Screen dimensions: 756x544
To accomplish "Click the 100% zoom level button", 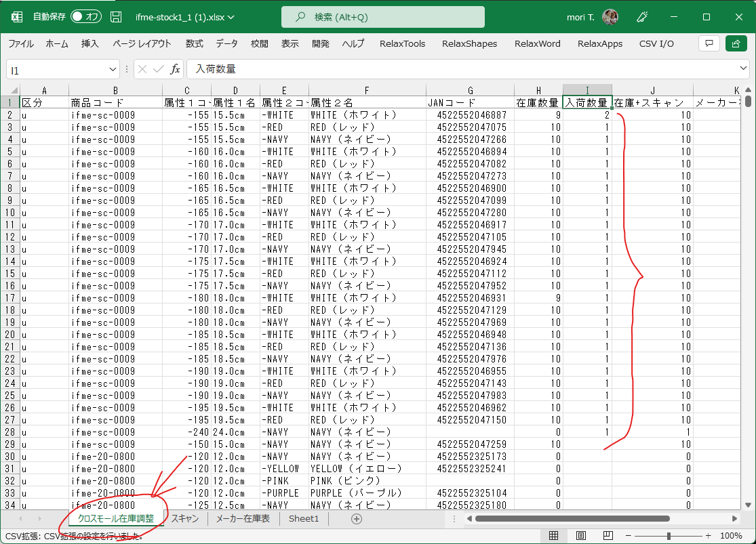I will click(x=730, y=536).
